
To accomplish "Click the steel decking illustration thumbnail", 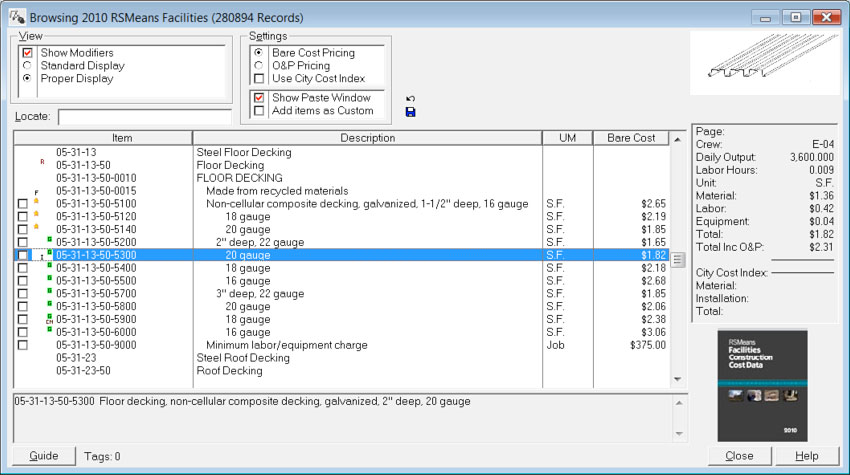I will (x=765, y=62).
